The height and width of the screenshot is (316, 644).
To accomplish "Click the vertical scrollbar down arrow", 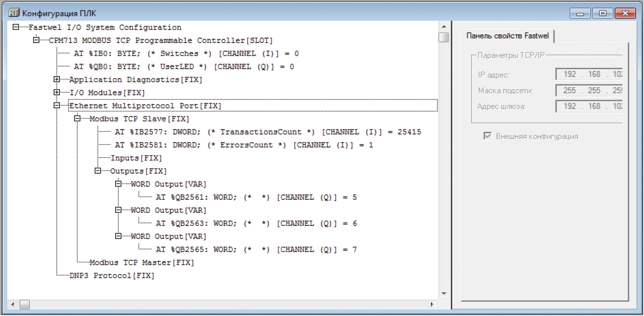I will tap(444, 293).
